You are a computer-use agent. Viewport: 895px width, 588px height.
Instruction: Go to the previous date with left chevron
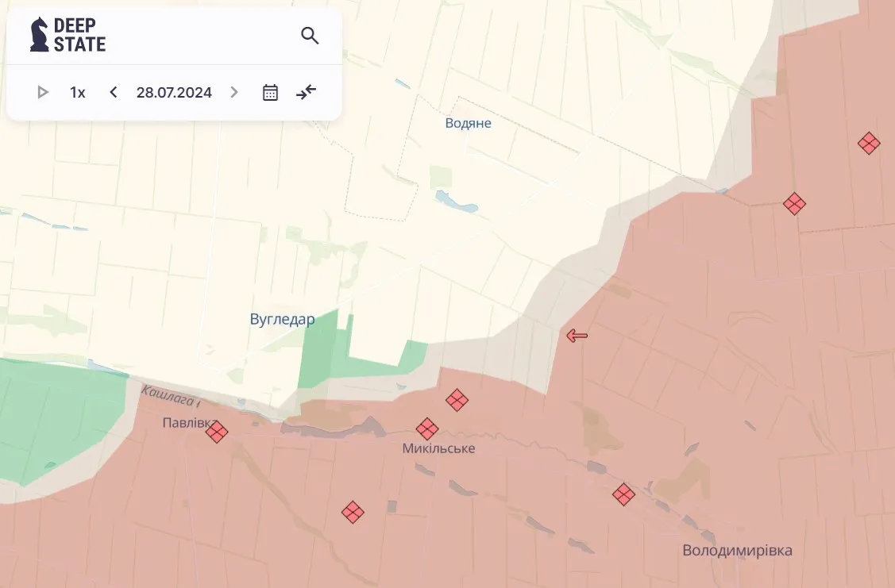click(114, 93)
